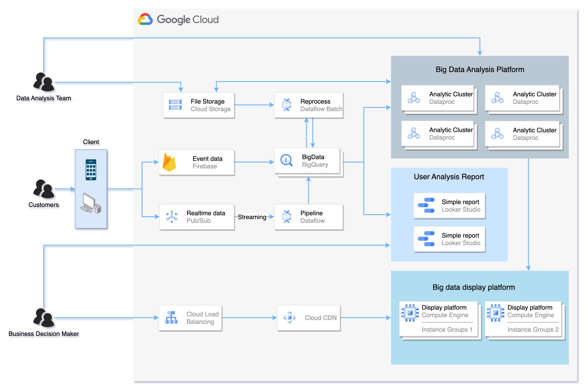Click 'Google Cloud' wordmark text
The width and height of the screenshot is (588, 392).
pos(188,20)
